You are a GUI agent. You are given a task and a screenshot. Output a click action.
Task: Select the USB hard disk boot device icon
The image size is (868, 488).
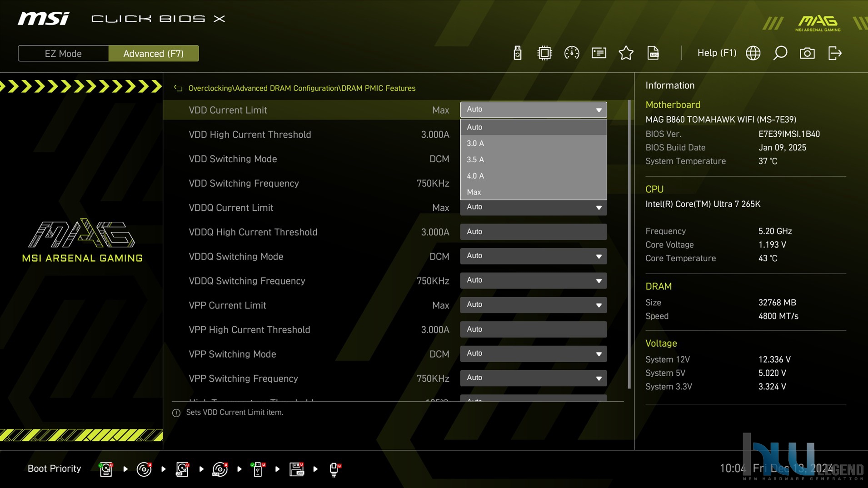[x=182, y=469]
